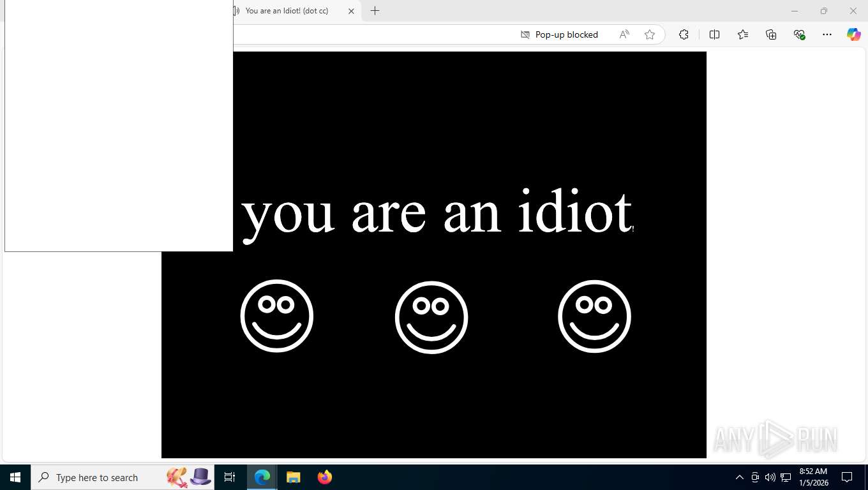Click the middle smiley face
868x490 pixels.
(431, 317)
